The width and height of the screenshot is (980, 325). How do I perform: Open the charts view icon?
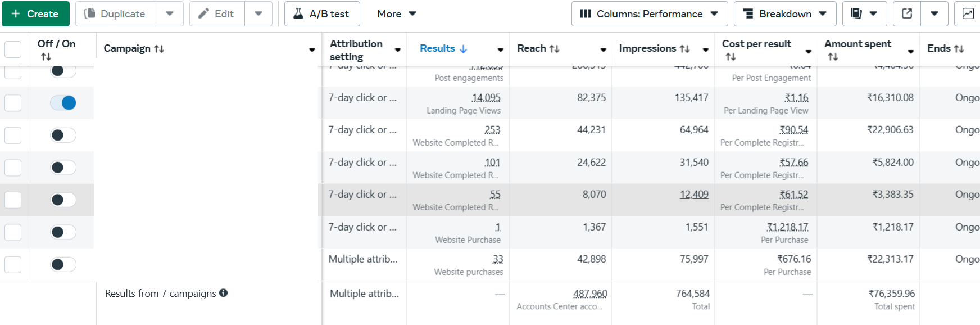pyautogui.click(x=968, y=13)
